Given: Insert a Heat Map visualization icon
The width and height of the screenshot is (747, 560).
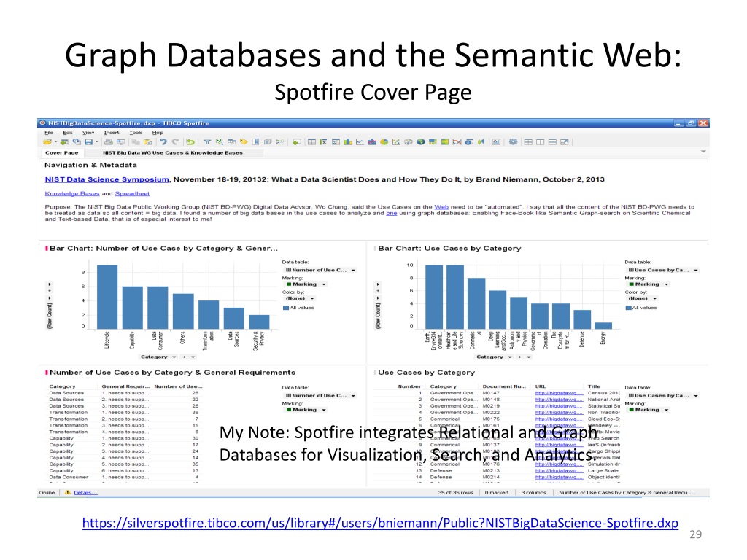Looking at the screenshot, I should [445, 142].
